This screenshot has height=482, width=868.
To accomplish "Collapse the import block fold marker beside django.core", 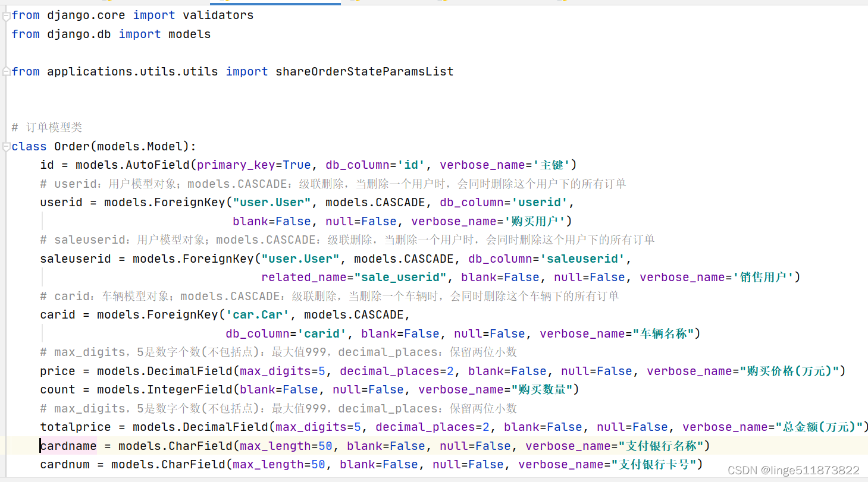I will pyautogui.click(x=6, y=16).
